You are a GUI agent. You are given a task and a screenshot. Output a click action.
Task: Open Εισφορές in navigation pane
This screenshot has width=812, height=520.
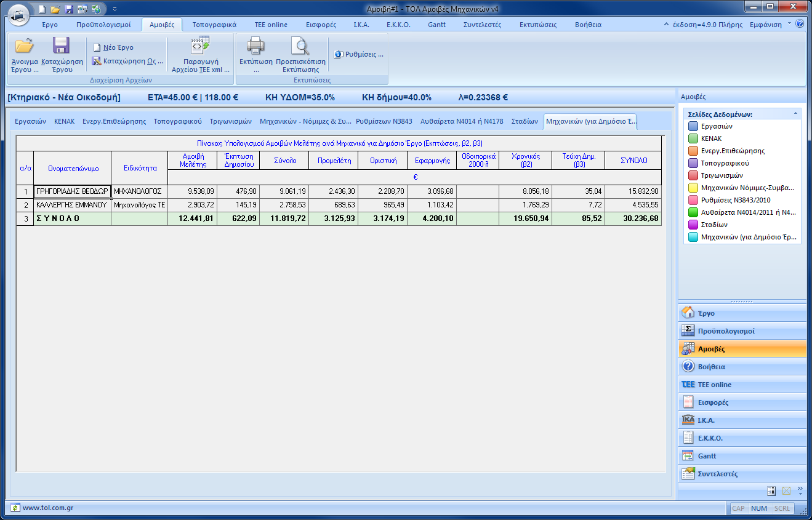click(742, 402)
